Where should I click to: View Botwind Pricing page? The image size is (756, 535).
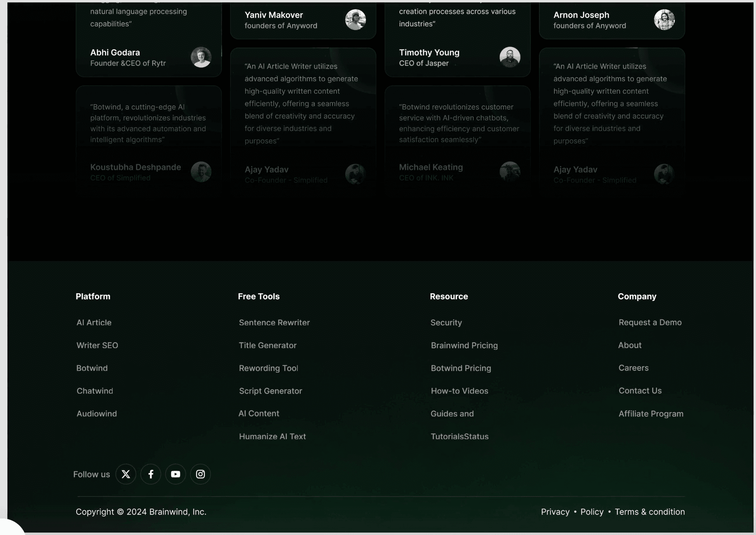tap(461, 368)
